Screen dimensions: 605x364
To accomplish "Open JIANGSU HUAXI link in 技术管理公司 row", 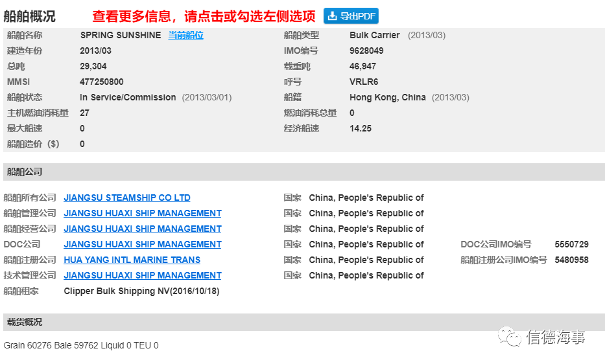I will point(143,275).
